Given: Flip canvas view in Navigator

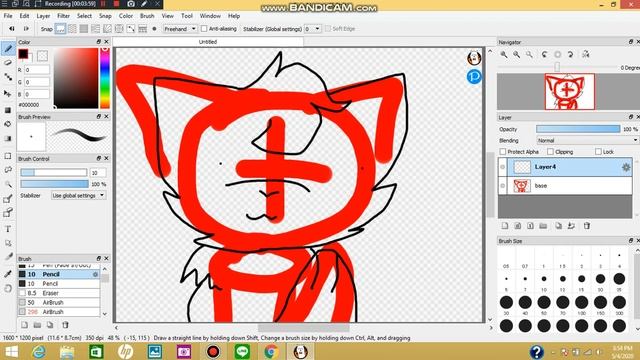Looking at the screenshot, I should [586, 54].
